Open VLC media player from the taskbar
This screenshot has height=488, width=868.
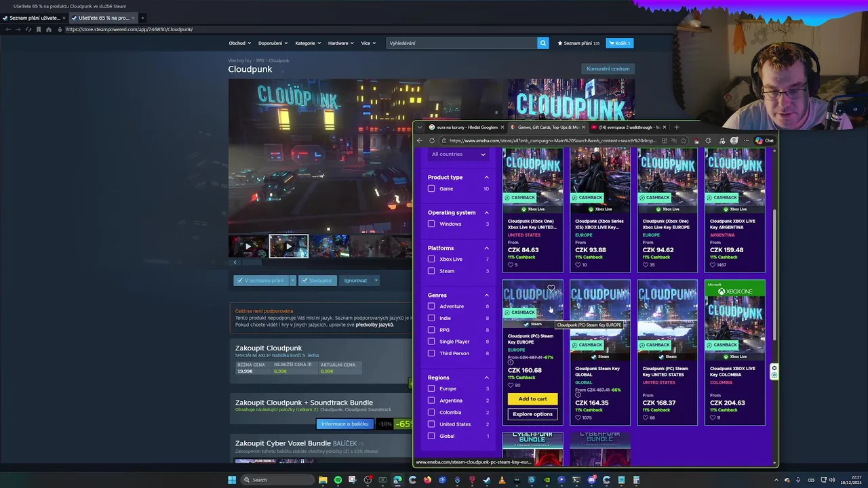pyautogui.click(x=502, y=480)
